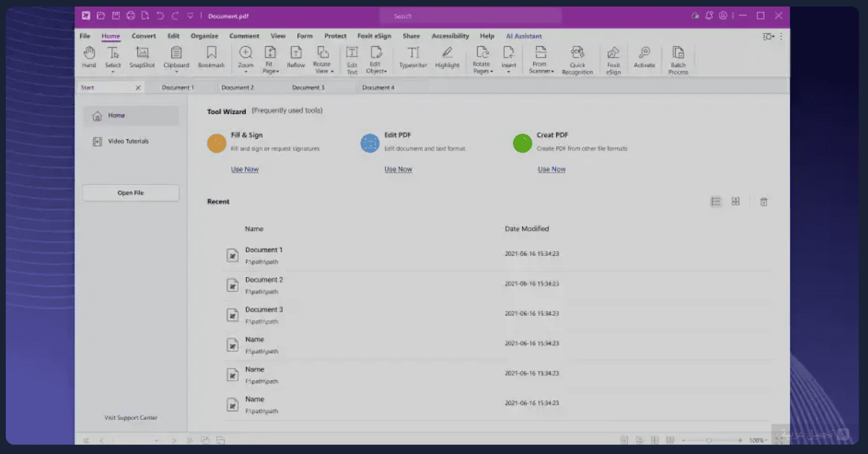
Task: Open the SnapShot tool
Action: point(142,58)
